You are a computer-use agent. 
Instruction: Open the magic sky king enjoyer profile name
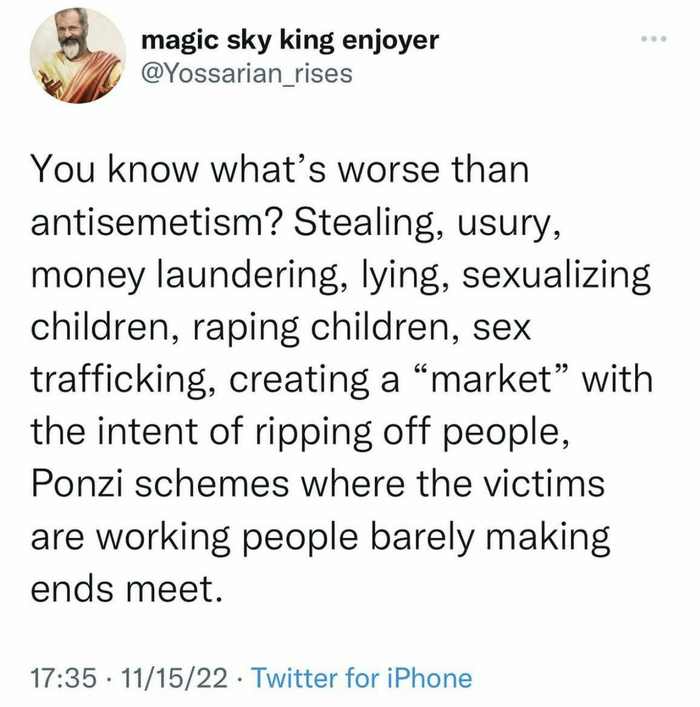[290, 41]
